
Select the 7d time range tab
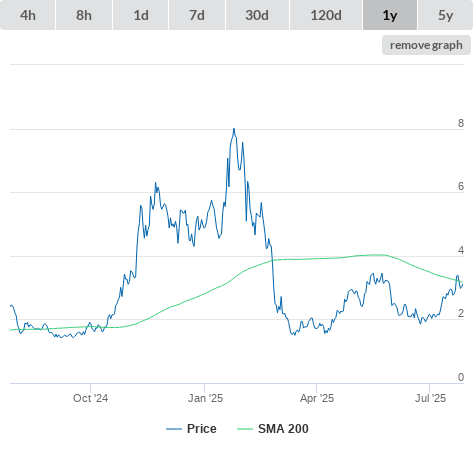pos(197,15)
